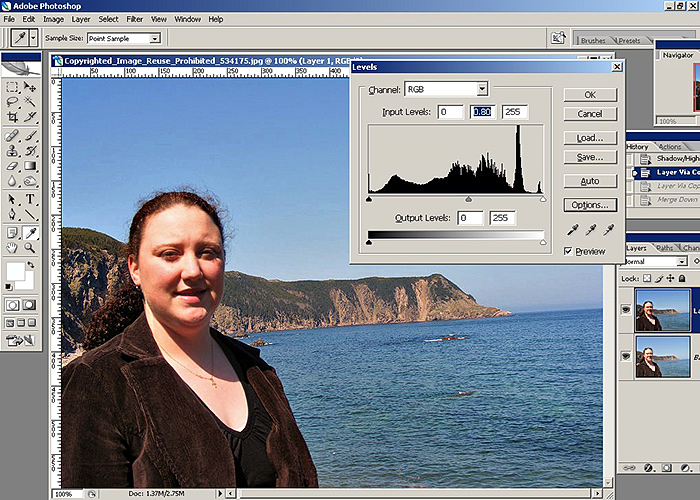Screen dimensions: 700x500
Task: Open the Filter menu
Action: (x=134, y=19)
